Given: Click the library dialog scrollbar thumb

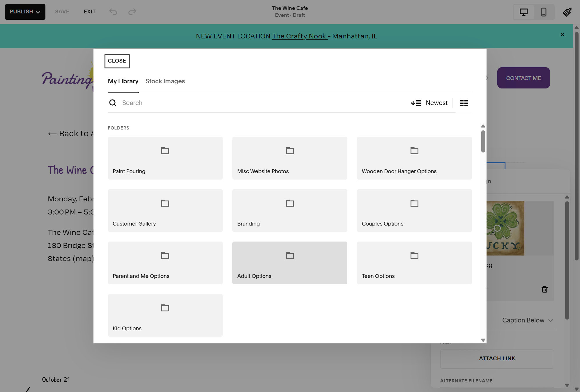Looking at the screenshot, I should click(483, 141).
